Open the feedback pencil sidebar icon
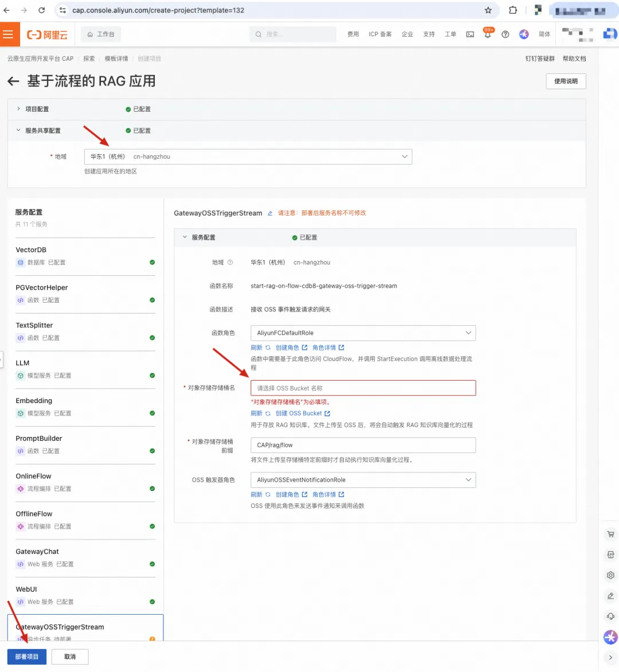 (x=610, y=596)
